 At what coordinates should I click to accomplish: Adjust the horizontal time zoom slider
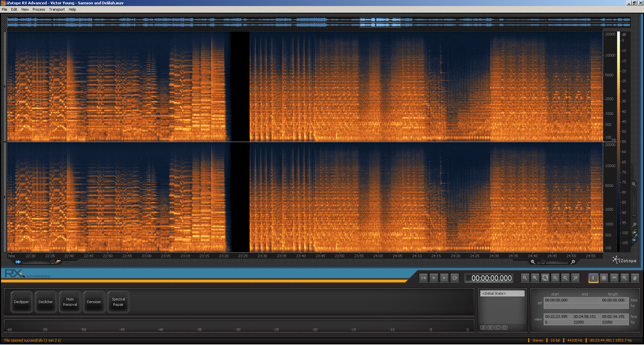[543, 262]
